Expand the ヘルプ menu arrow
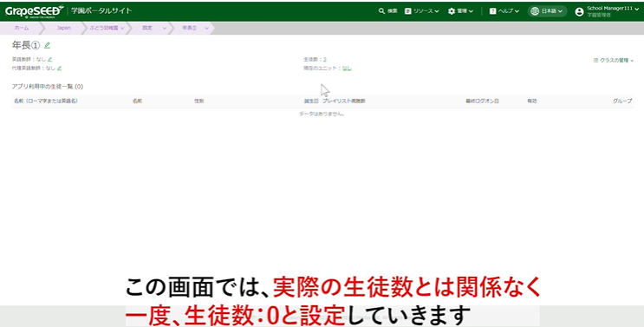 coord(517,11)
